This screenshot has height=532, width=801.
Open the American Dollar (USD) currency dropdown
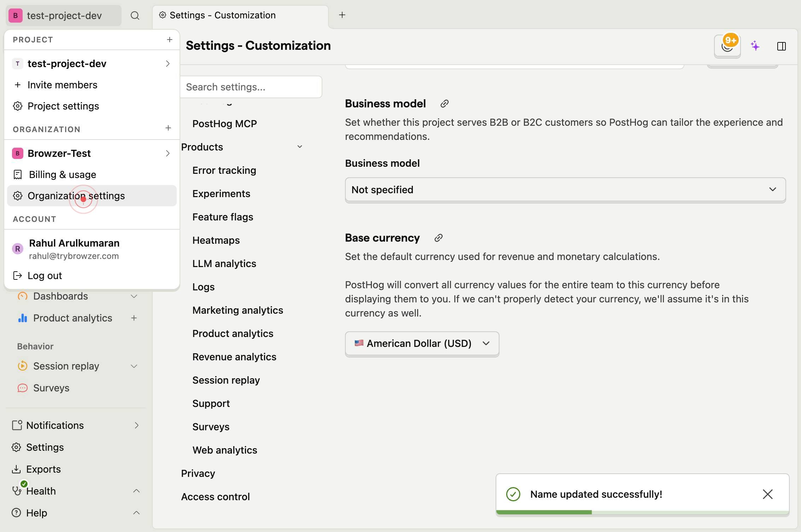pos(422,344)
